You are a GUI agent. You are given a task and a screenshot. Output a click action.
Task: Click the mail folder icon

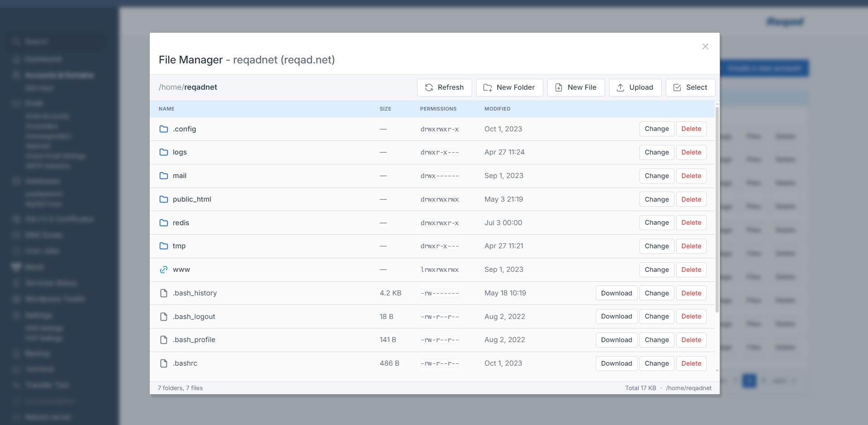click(164, 176)
